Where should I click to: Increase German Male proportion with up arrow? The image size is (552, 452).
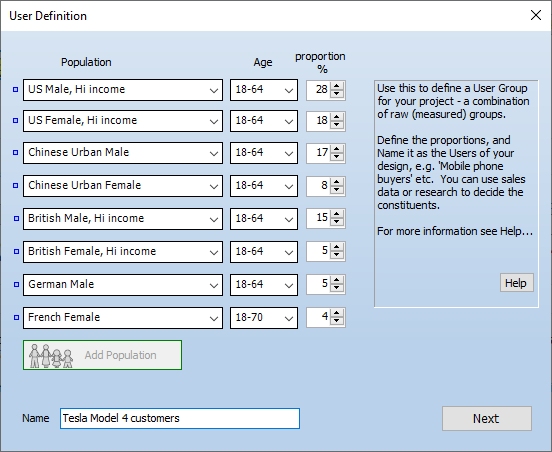337,280
